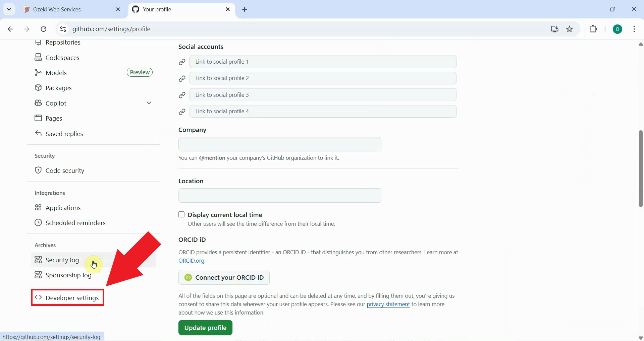Enable Display current local time
Viewport: 644px width, 341px height.
coord(181,215)
